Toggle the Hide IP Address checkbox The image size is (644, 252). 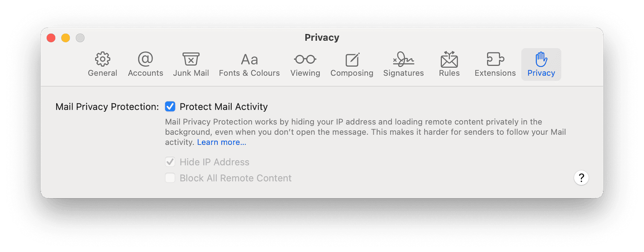click(170, 162)
